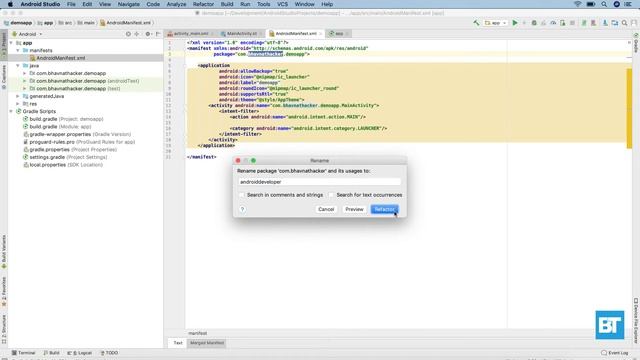Click Cancel in Rename dialog
Screen dimensions: 640x360
(326, 209)
